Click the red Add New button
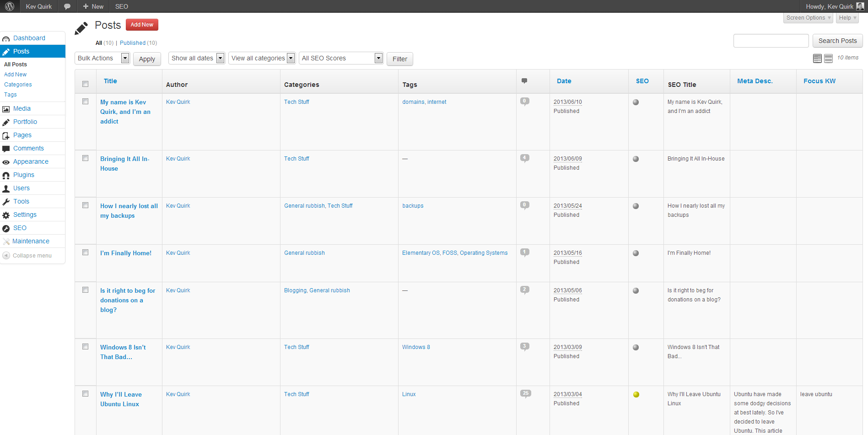 [142, 25]
